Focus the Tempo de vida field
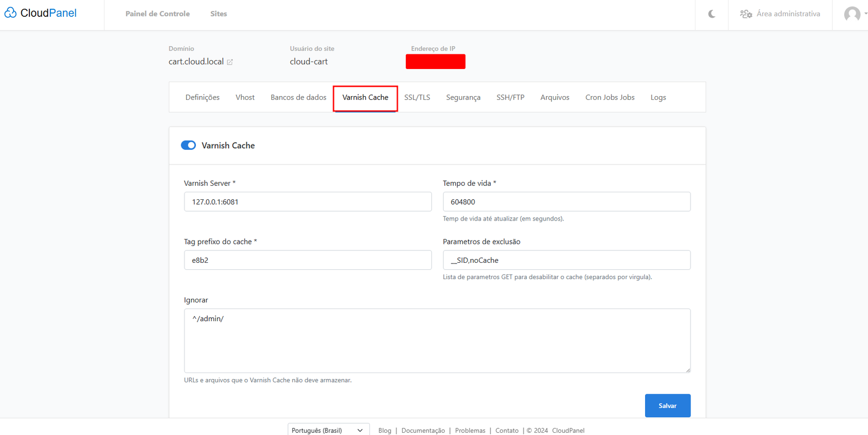The height and width of the screenshot is (435, 868). (x=566, y=202)
